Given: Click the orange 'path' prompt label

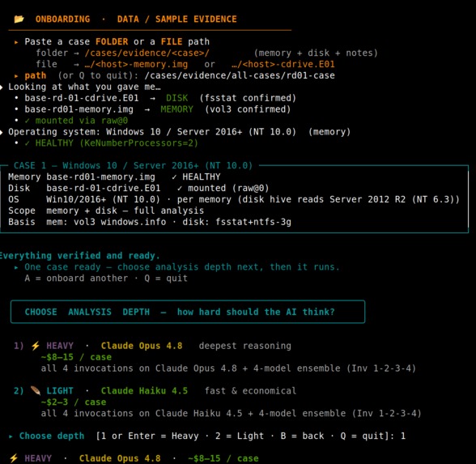Looking at the screenshot, I should pyautogui.click(x=36, y=75).
